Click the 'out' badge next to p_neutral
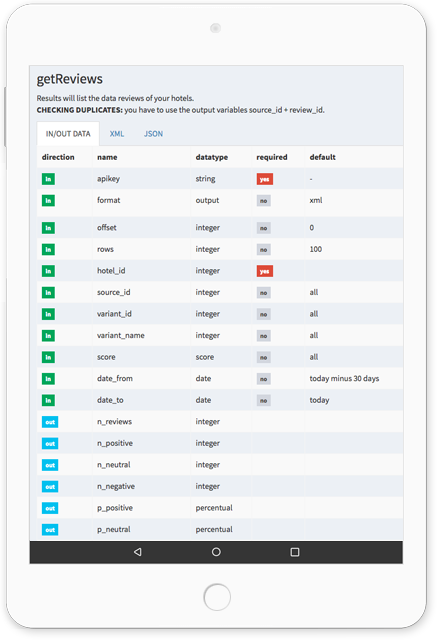The height and width of the screenshot is (640, 437). coord(50,530)
